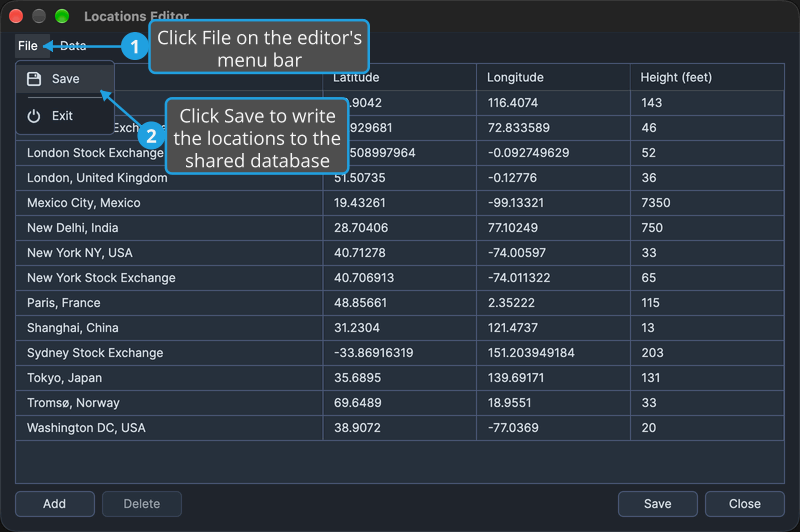Click latitude cell 31.2304
This screenshot has width=800, height=532.
pyautogui.click(x=399, y=327)
